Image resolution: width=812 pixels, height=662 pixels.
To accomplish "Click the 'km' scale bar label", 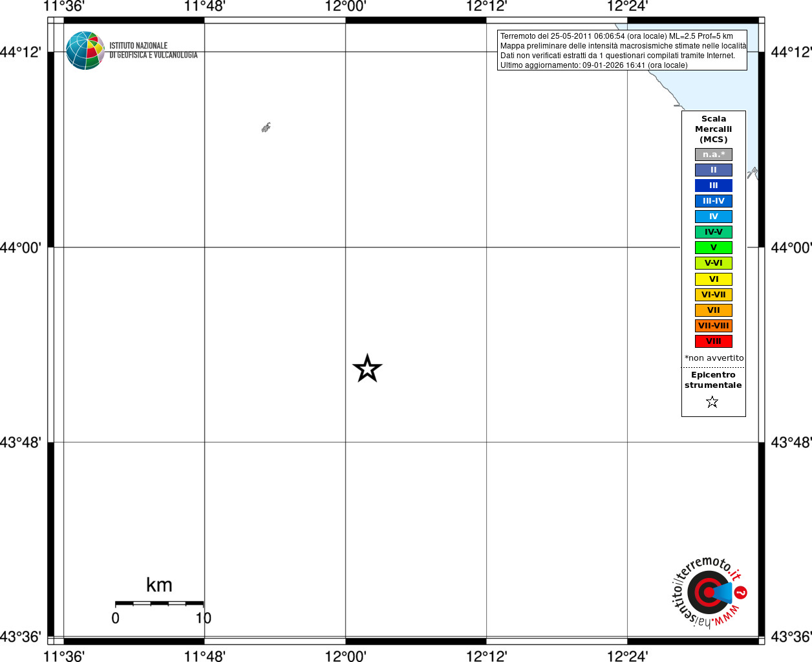I will pyautogui.click(x=159, y=585).
